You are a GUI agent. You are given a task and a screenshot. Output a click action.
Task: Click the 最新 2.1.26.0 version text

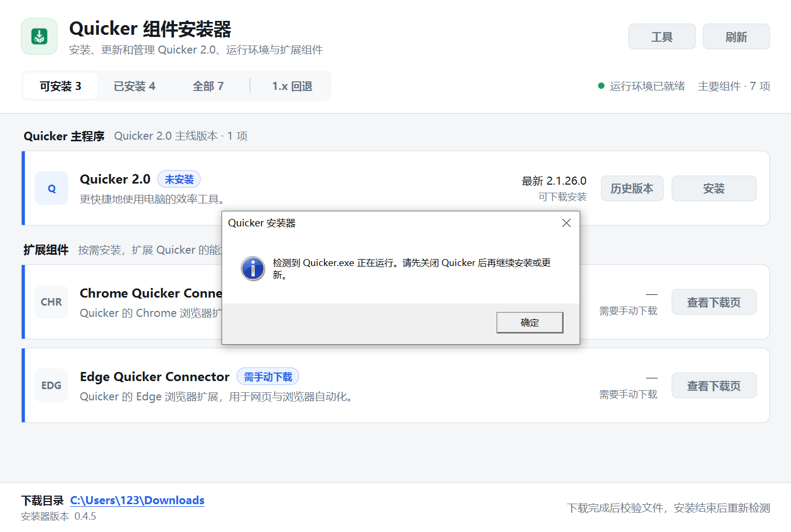pyautogui.click(x=554, y=181)
